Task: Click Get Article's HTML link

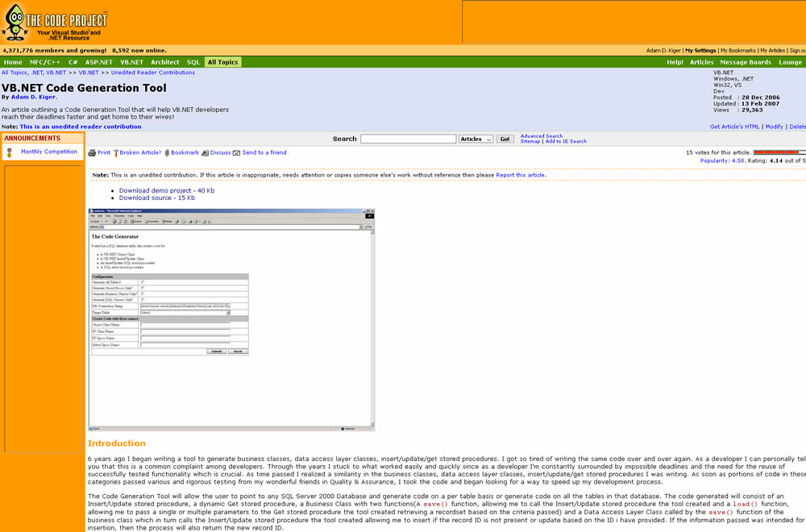Action: pos(734,127)
